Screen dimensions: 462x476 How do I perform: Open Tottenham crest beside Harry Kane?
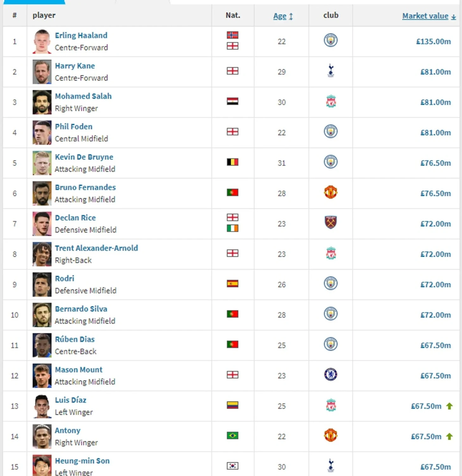tap(331, 71)
